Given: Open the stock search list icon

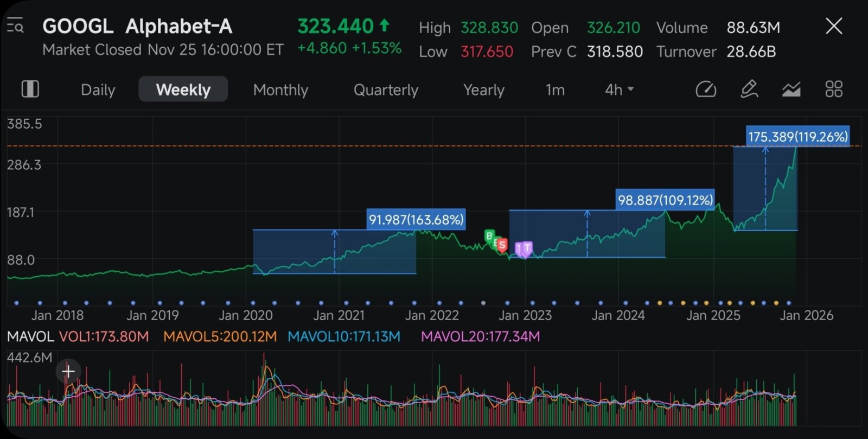Looking at the screenshot, I should (x=15, y=26).
